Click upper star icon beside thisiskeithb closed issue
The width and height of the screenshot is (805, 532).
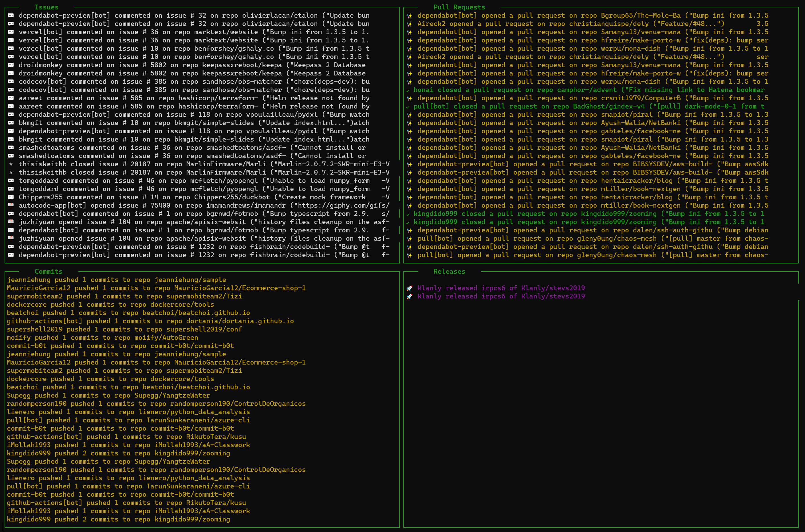11,164
